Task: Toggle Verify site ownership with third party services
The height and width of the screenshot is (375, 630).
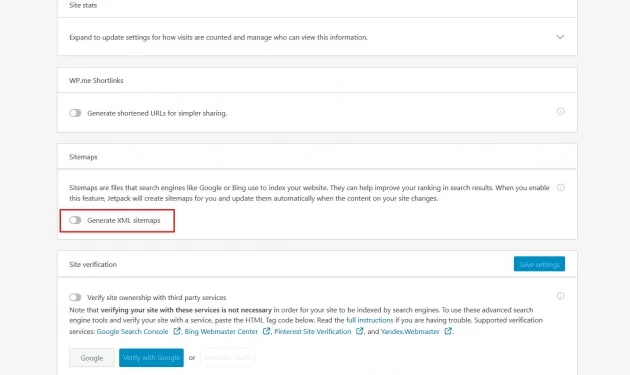Action: tap(75, 297)
